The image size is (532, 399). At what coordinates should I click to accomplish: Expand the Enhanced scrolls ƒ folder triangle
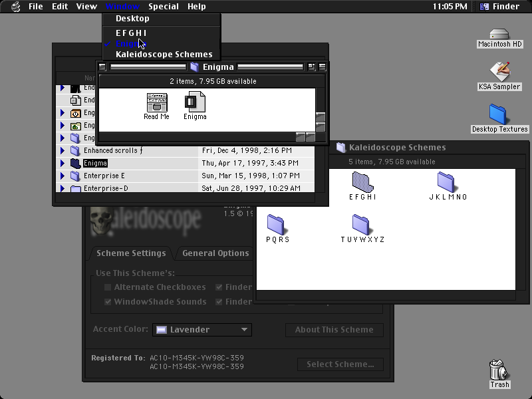63,150
